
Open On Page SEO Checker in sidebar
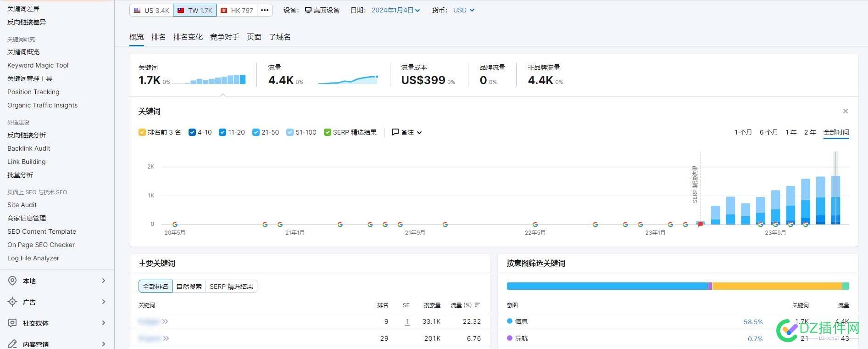(x=41, y=245)
